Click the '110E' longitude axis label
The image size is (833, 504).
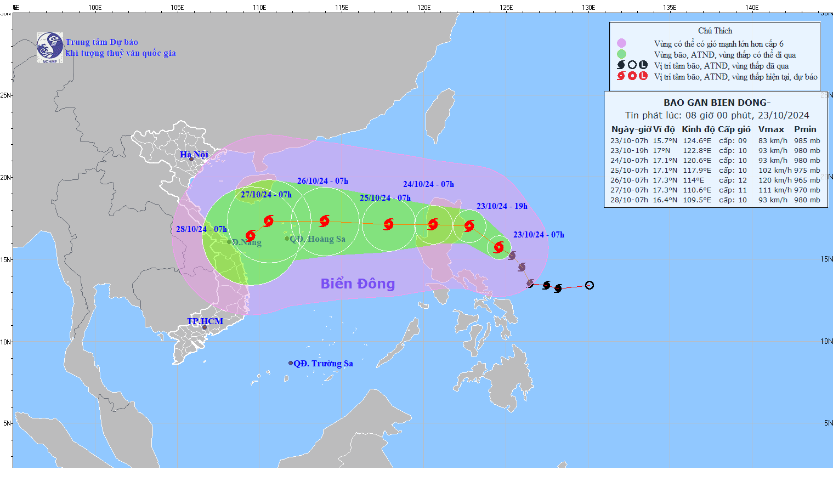point(259,8)
